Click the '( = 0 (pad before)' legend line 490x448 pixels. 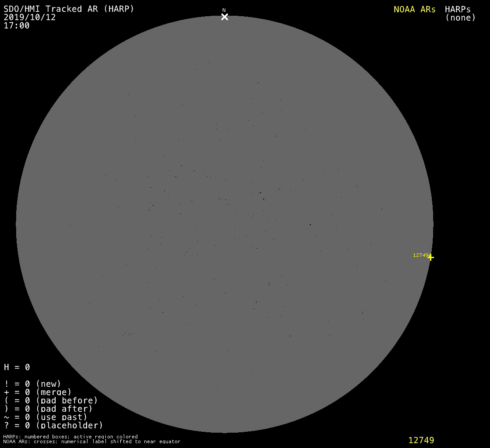51,400
